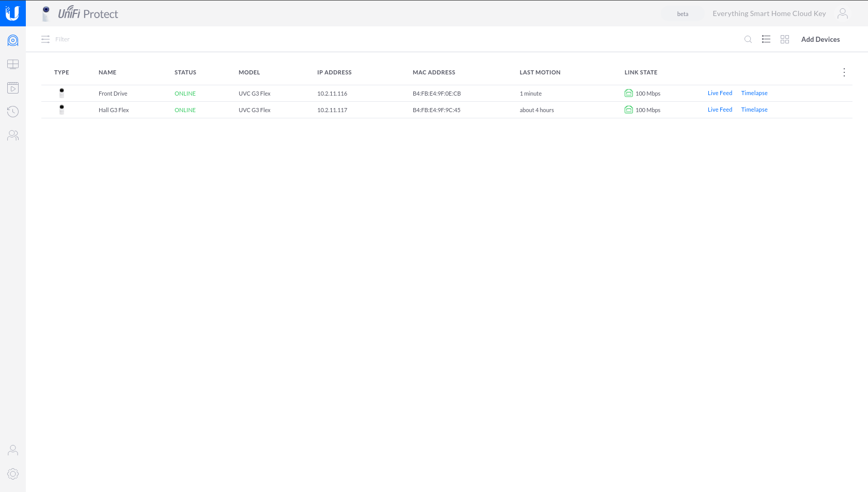Open the Timelapse history icon in sidebar
This screenshot has height=492, width=868.
tap(13, 112)
